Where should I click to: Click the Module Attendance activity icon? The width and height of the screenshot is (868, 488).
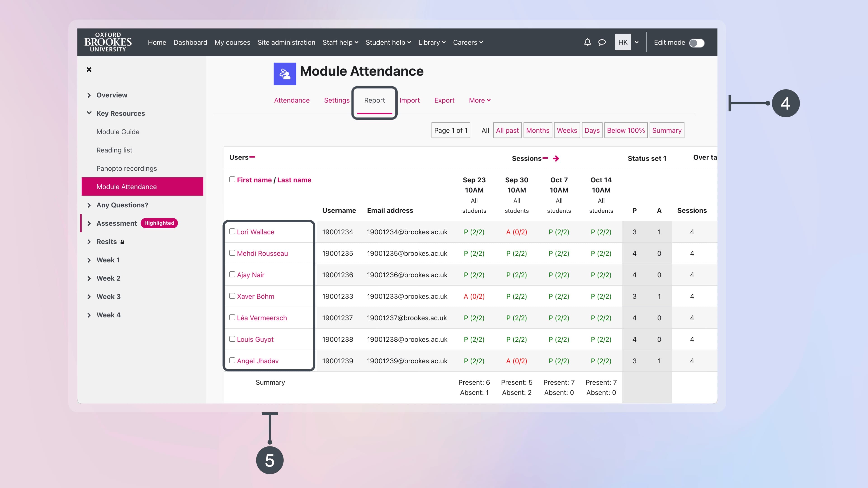(285, 74)
